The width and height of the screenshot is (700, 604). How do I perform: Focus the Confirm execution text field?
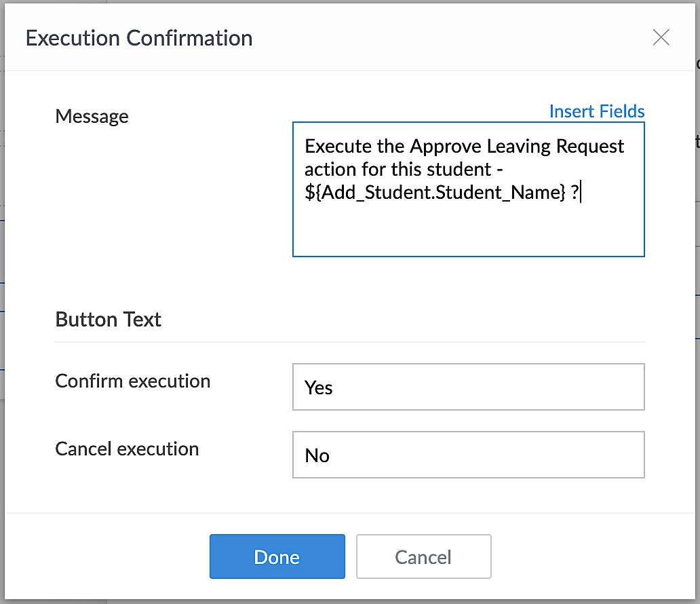pyautogui.click(x=468, y=387)
